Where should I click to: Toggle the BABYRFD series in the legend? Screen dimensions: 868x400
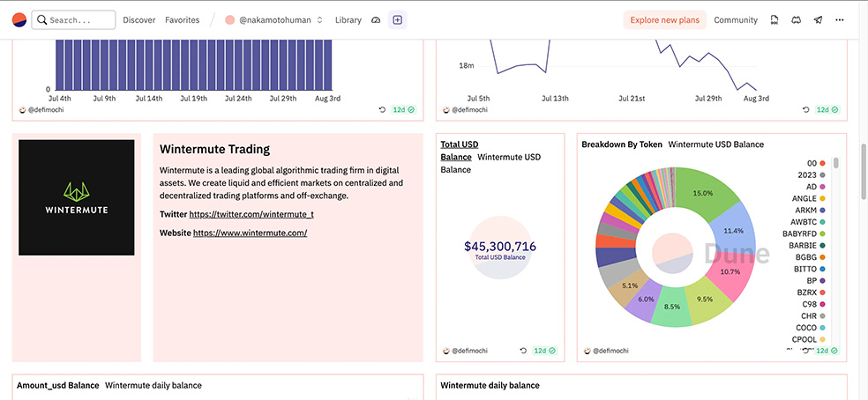click(x=804, y=233)
